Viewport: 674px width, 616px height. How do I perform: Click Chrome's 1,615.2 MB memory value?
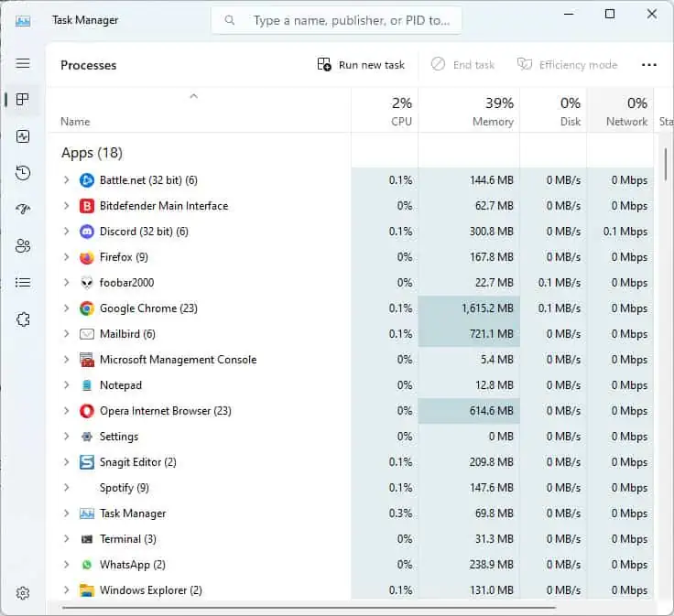(487, 308)
